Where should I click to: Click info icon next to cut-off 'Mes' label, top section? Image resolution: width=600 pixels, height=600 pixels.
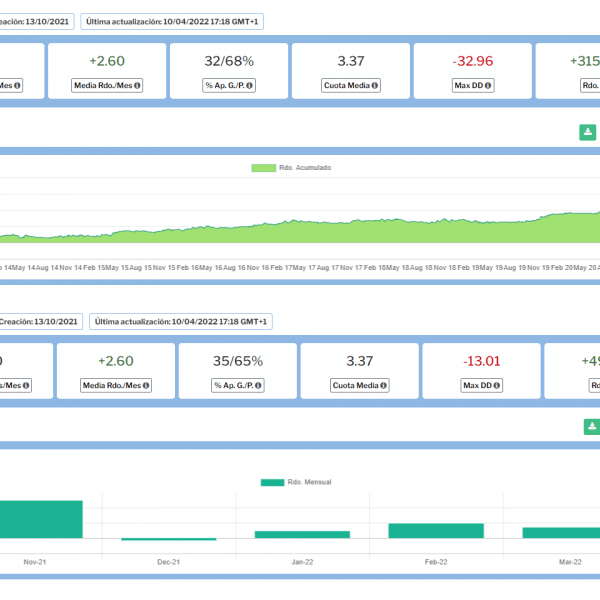17,85
